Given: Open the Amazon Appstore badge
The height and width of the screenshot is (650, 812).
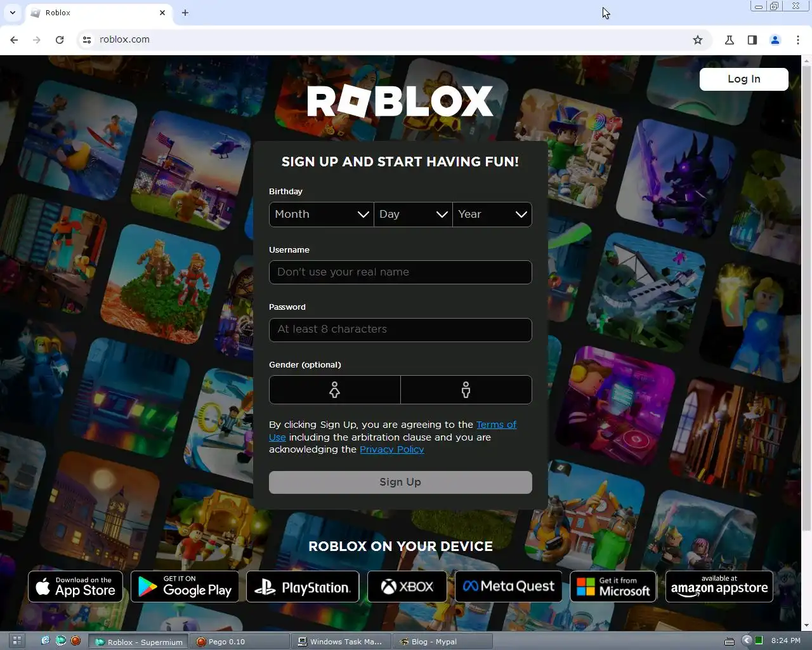Looking at the screenshot, I should click(719, 587).
